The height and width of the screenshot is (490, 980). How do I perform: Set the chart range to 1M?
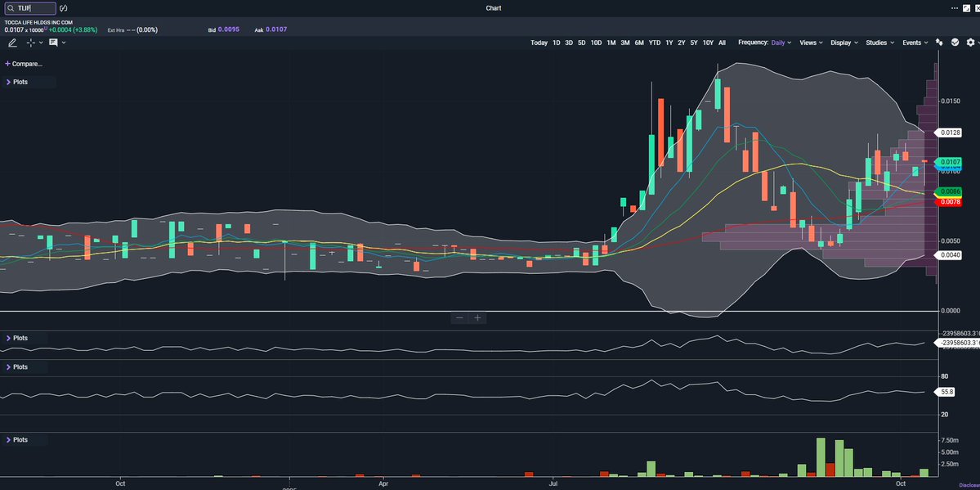(611, 43)
